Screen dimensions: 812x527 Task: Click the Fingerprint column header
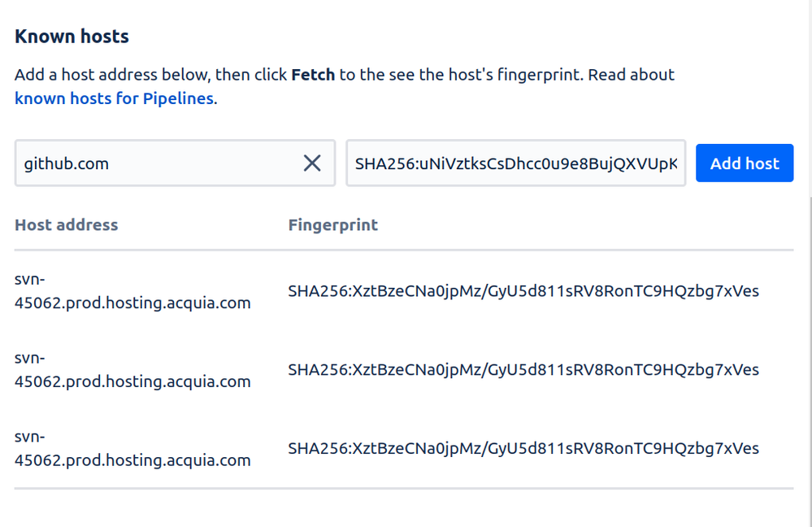point(333,225)
